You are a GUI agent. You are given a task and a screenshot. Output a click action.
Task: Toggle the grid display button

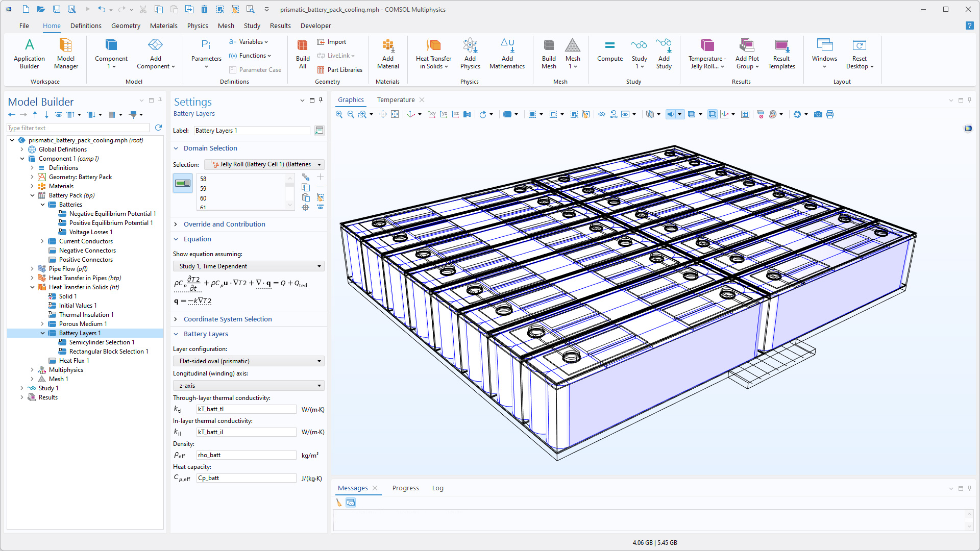(x=745, y=114)
